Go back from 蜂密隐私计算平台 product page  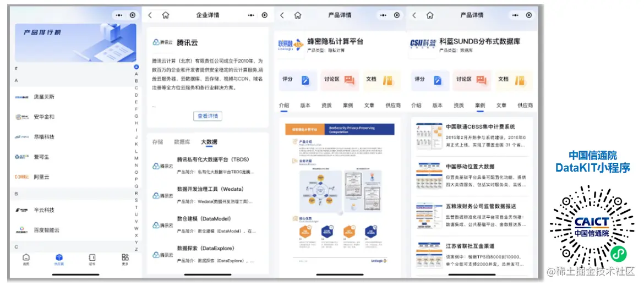click(x=282, y=15)
